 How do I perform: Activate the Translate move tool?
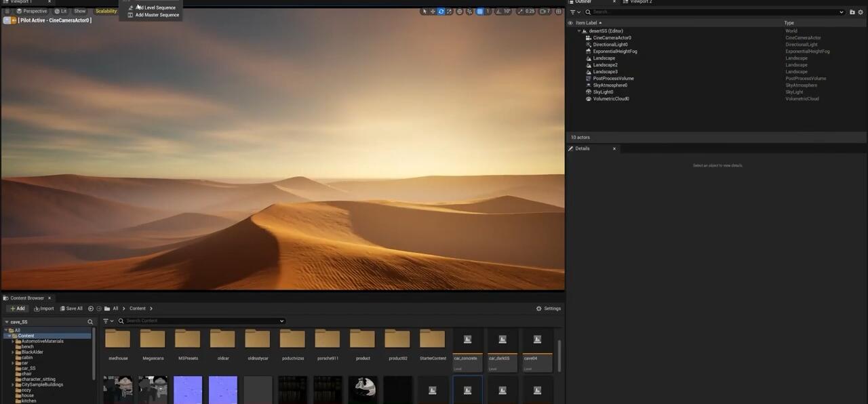[x=433, y=12]
